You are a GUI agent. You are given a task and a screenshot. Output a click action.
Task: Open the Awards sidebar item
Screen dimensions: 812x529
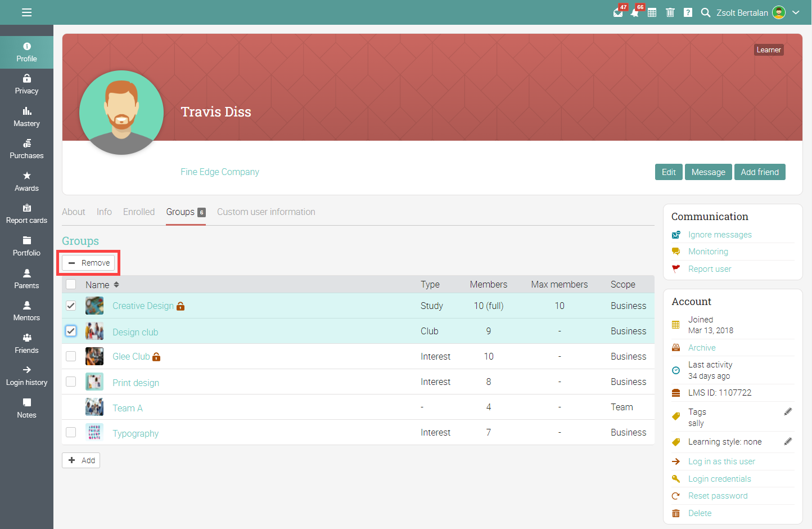pos(26,182)
